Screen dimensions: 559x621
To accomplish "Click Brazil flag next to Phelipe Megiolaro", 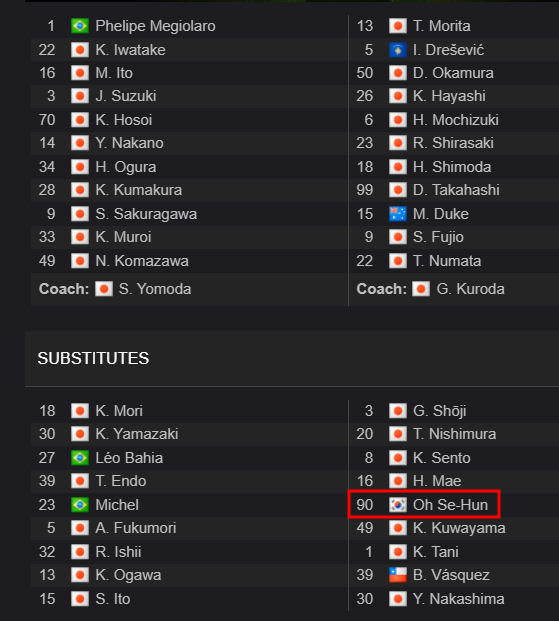I will click(x=80, y=26).
